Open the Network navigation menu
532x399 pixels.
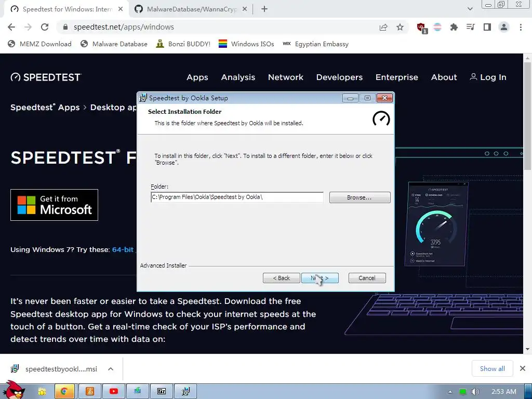286,77
